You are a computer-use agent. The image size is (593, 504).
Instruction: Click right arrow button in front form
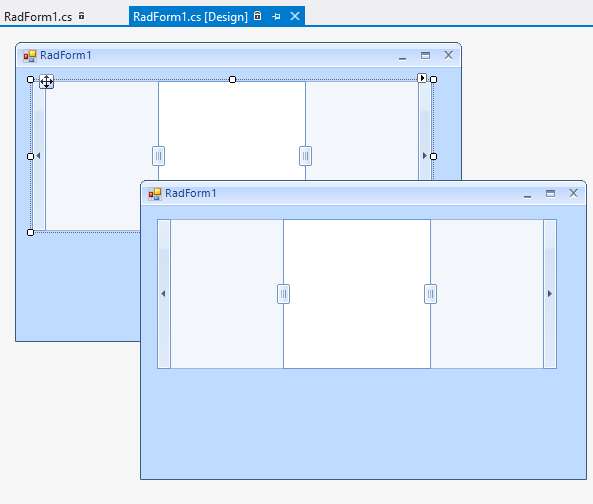[x=550, y=294]
